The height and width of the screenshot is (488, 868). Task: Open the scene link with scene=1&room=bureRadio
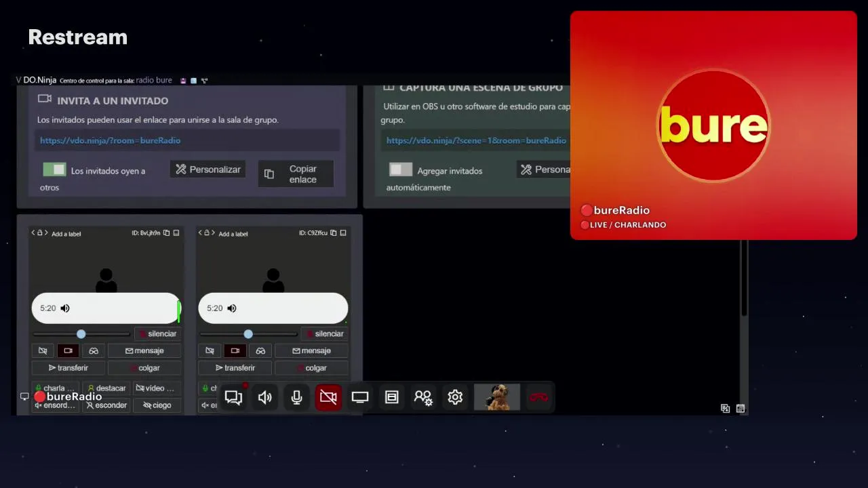click(476, 140)
